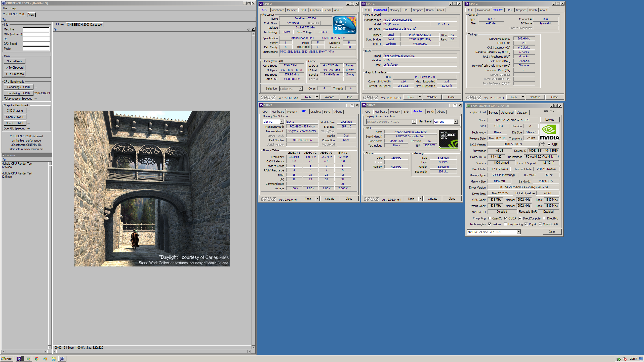This screenshot has height=362, width=644.
Task: Click the Lookup button in GPU-Z
Action: (550, 120)
